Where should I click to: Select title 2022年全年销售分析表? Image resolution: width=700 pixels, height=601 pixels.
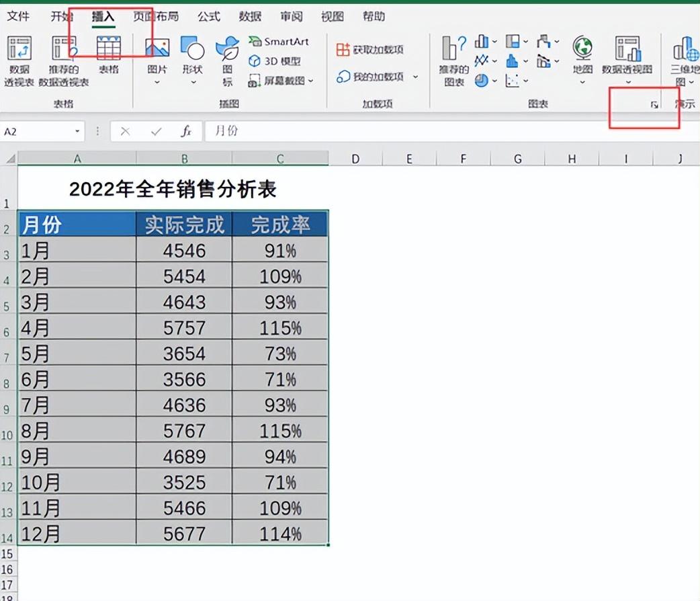(173, 189)
